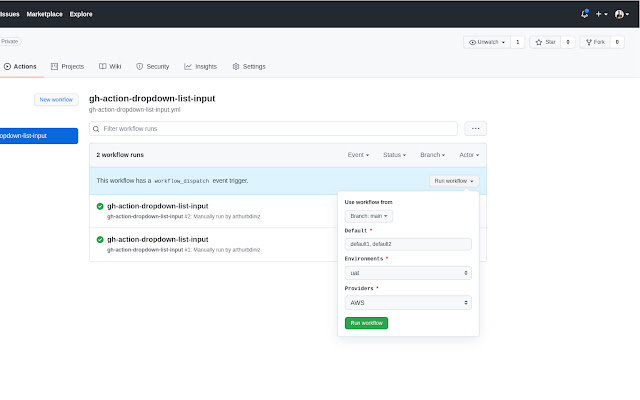
Task: Fork the repository
Action: tap(595, 42)
